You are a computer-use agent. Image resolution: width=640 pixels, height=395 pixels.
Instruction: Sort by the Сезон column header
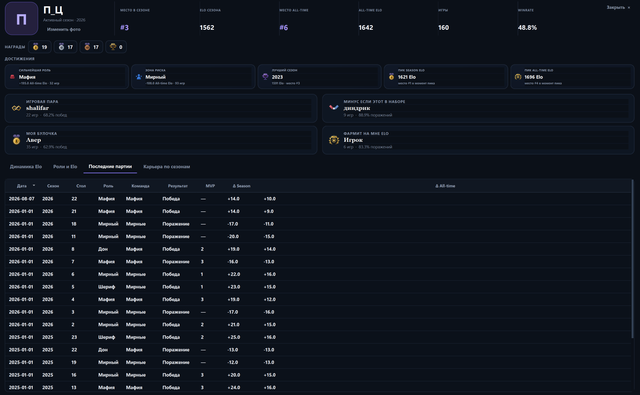[x=53, y=186]
